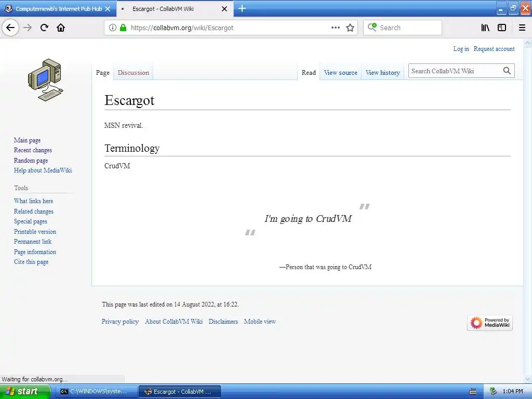Switch to C:\WINDOWS\system taskbar item

pyautogui.click(x=96, y=392)
